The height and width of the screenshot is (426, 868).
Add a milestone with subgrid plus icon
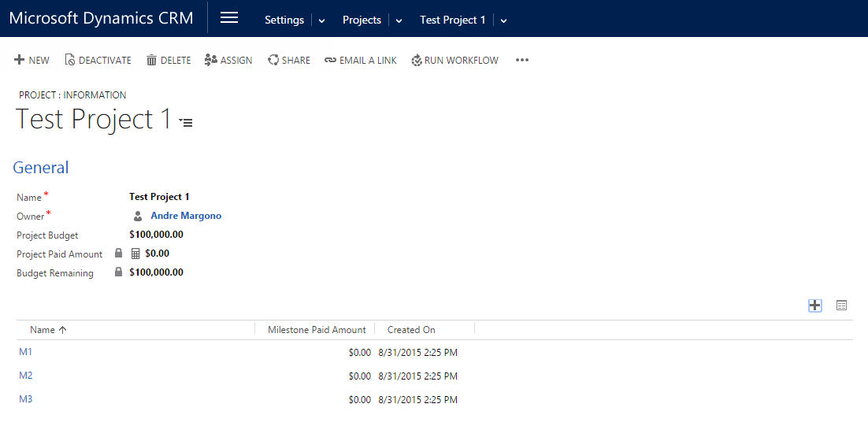815,306
